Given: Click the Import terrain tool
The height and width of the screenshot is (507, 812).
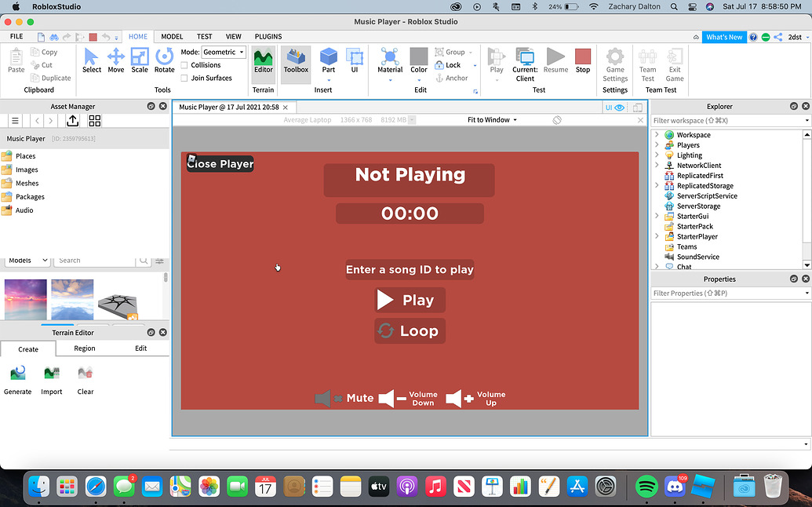Looking at the screenshot, I should click(x=51, y=380).
